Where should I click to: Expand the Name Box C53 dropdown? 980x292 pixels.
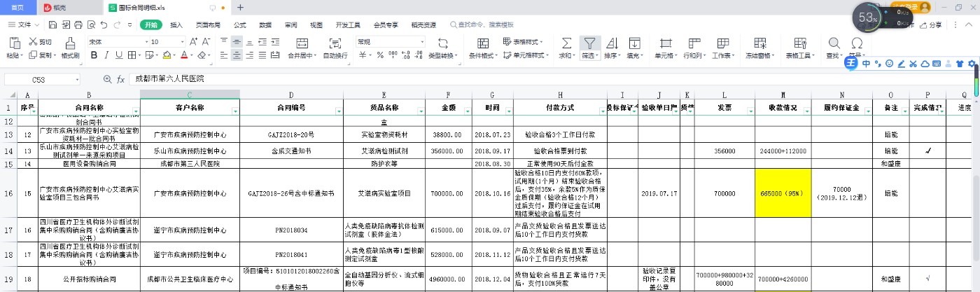point(76,80)
